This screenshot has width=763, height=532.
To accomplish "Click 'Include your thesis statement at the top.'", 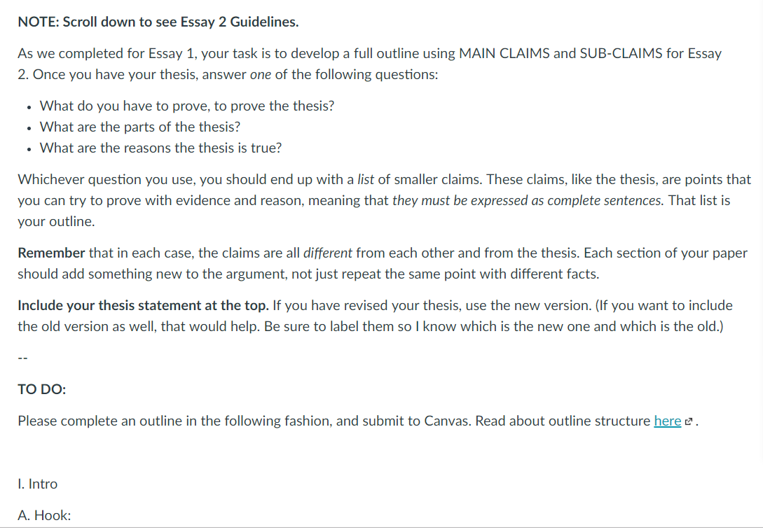I will pos(143,306).
